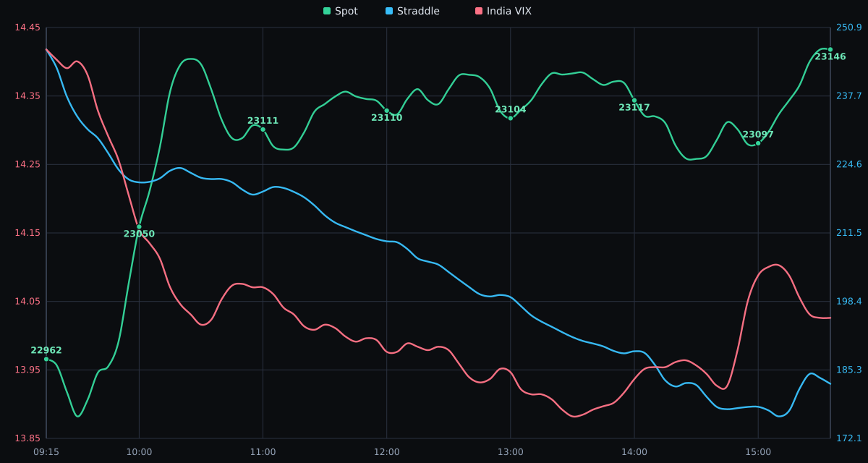Click the 11:00 time axis label
The height and width of the screenshot is (463, 868).
263,452
